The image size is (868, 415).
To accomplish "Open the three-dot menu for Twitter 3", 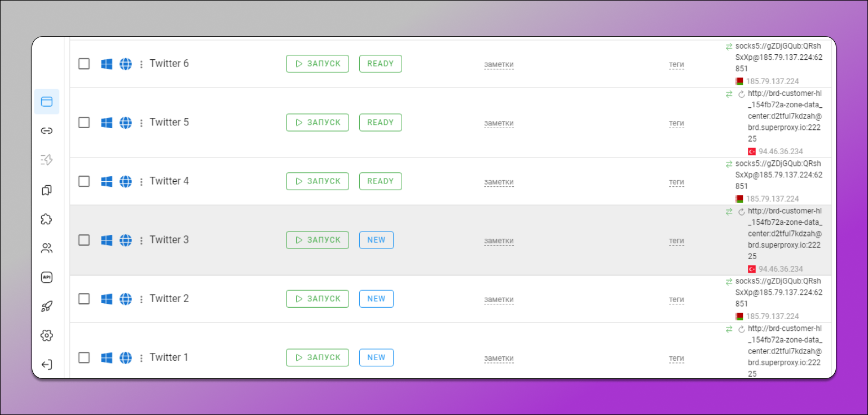I will pyautogui.click(x=142, y=241).
